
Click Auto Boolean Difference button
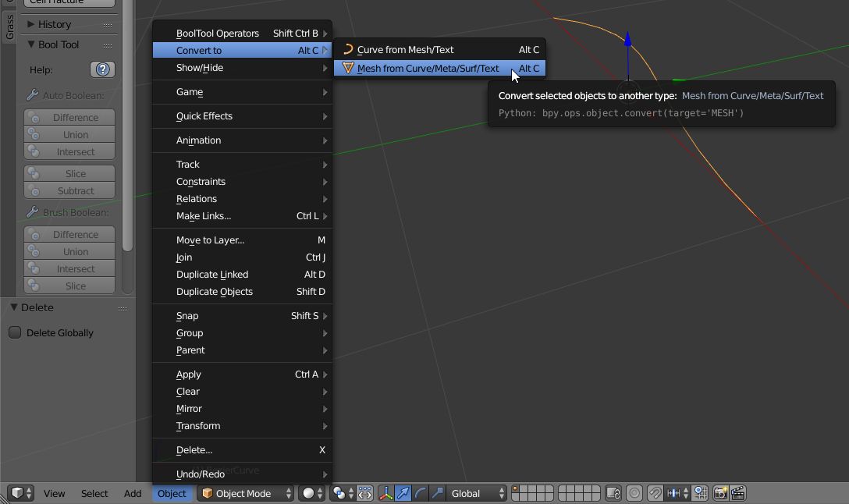[69, 118]
